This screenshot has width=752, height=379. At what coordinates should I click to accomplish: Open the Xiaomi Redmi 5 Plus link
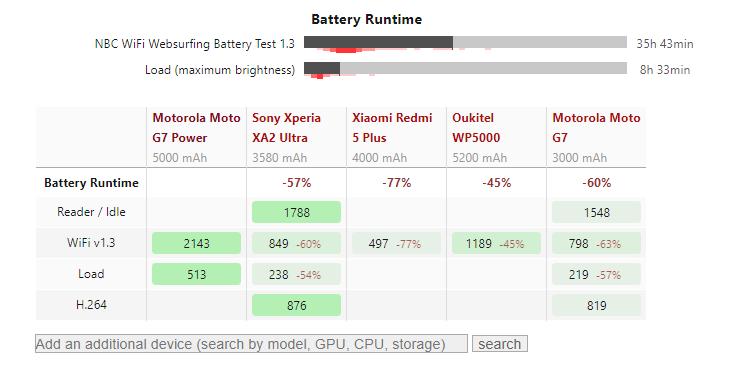(392, 128)
